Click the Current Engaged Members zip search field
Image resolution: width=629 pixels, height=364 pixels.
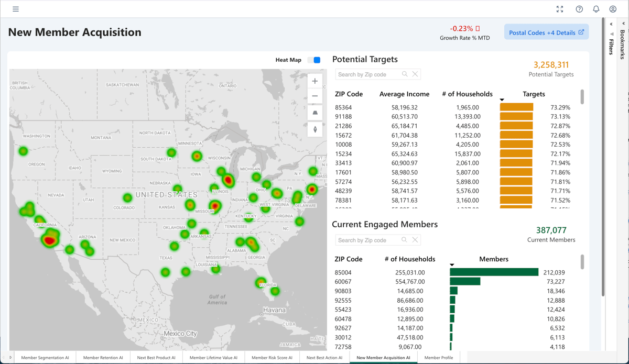tap(368, 240)
